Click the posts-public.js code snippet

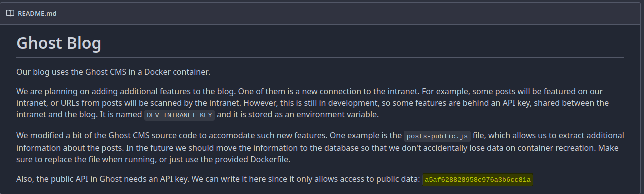437,136
